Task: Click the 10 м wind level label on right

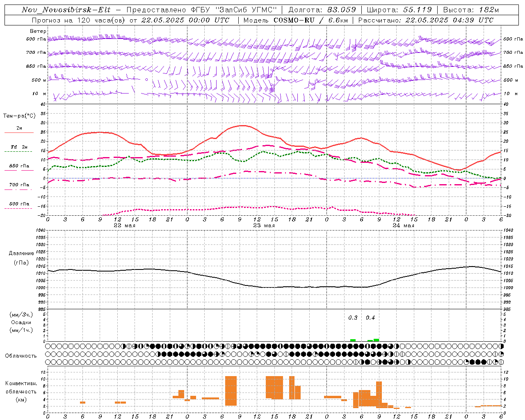Action: (510, 94)
